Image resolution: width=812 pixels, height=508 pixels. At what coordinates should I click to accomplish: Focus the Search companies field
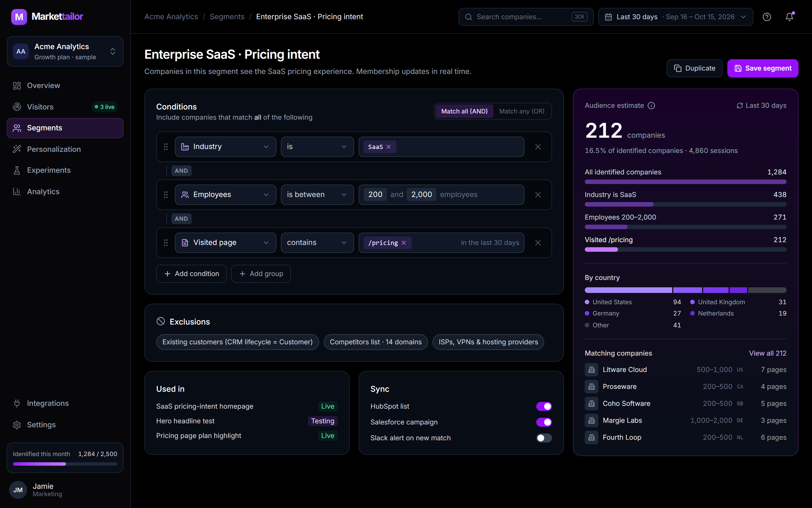pyautogui.click(x=526, y=17)
